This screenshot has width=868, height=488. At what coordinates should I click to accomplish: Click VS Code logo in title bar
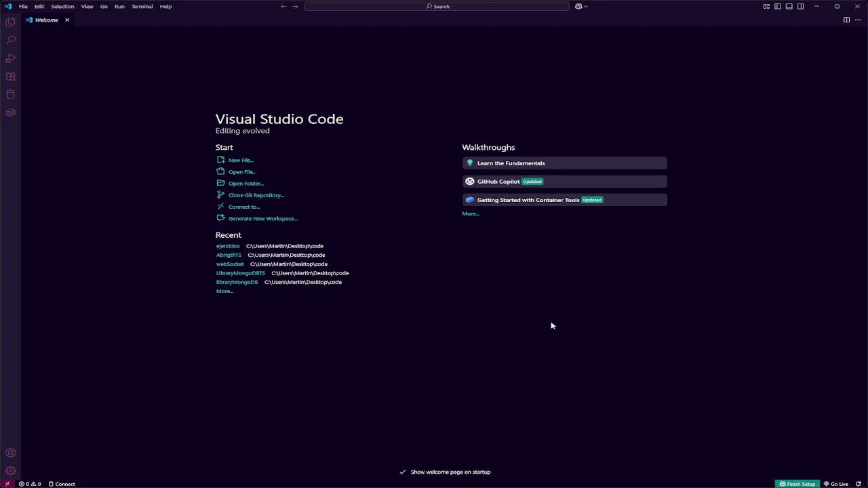tap(7, 6)
